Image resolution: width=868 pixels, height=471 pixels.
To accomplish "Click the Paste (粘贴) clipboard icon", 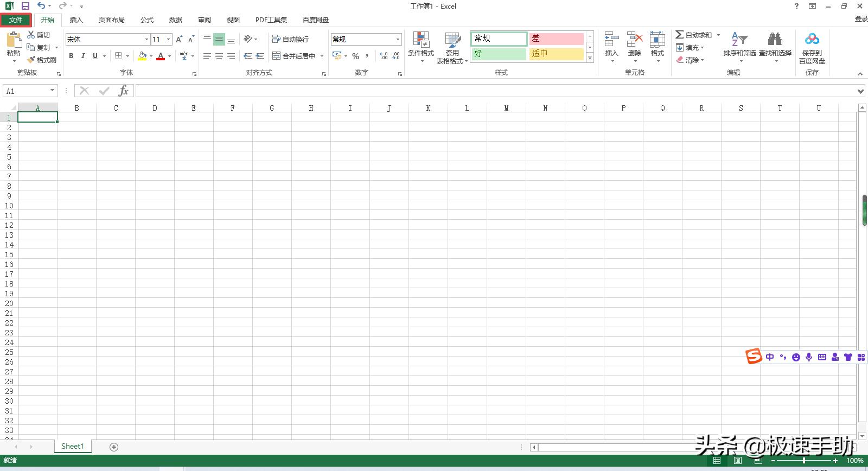I will (x=13, y=40).
